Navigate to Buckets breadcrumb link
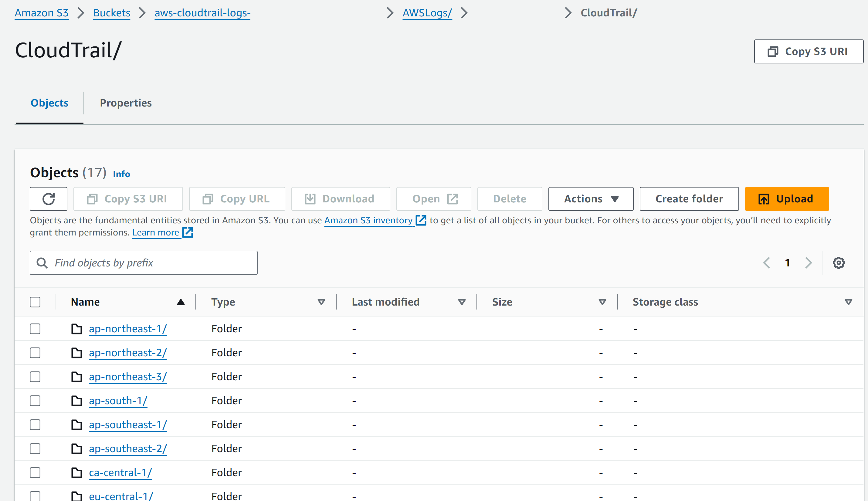 click(x=112, y=13)
